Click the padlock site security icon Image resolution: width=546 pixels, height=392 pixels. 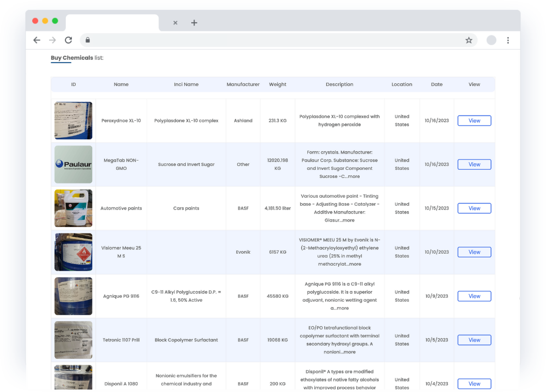click(88, 40)
